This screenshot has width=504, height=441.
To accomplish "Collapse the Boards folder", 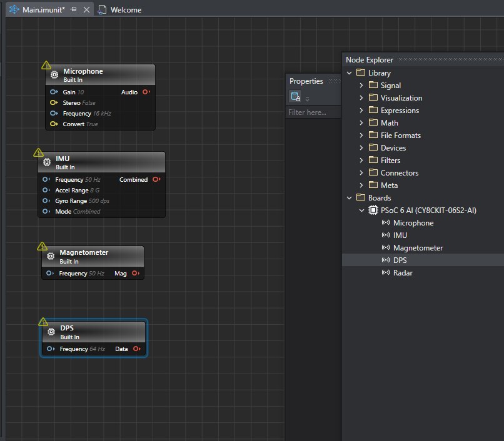I will (350, 198).
